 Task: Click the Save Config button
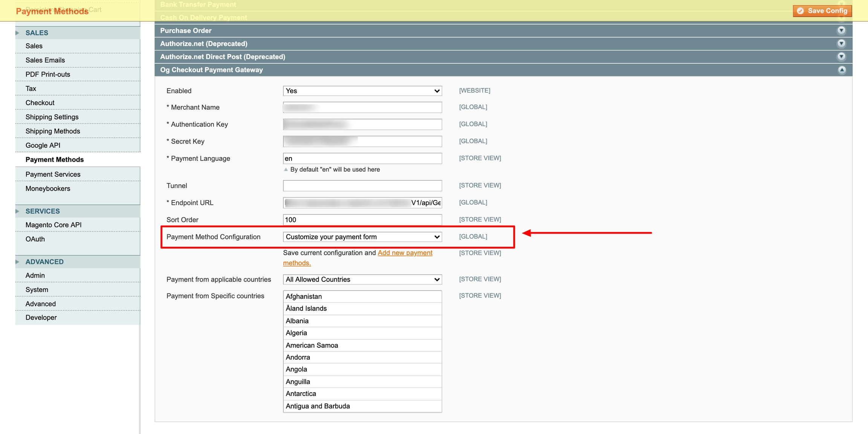[x=822, y=11]
